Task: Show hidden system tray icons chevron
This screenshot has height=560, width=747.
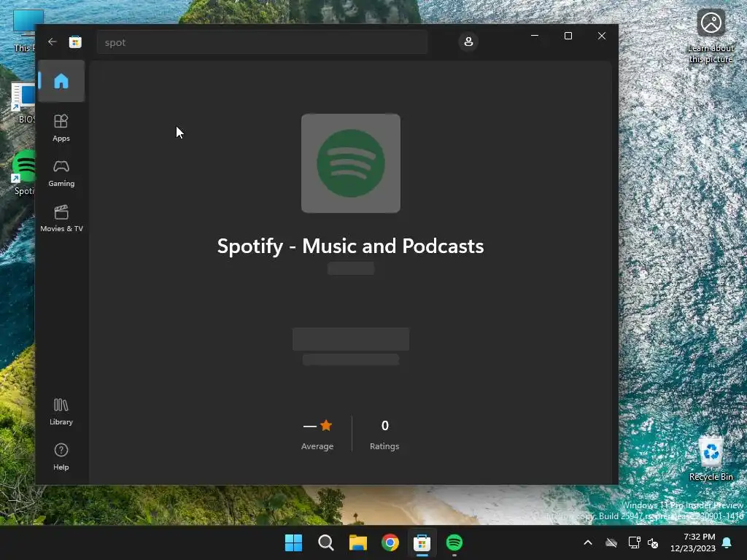Action: (x=588, y=542)
